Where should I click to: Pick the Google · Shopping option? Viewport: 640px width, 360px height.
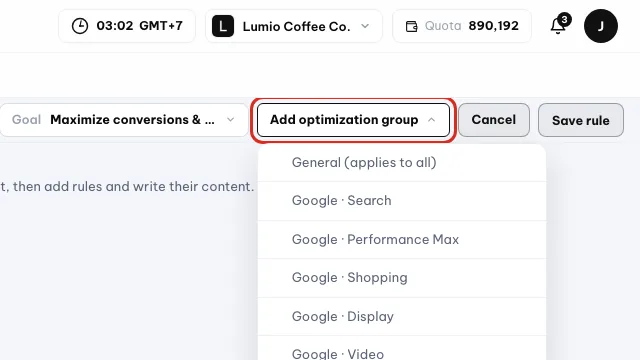click(402, 278)
